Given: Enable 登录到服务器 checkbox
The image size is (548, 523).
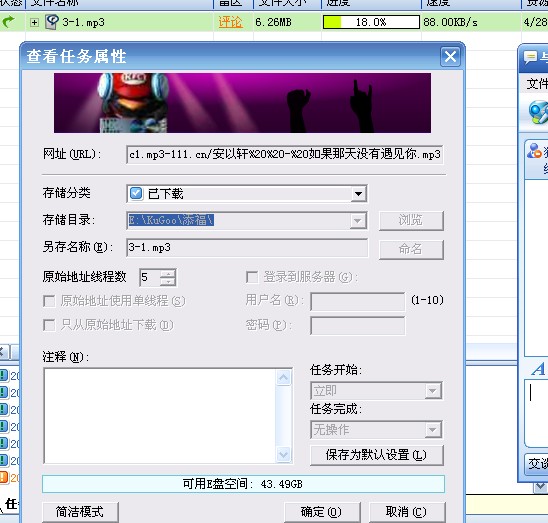Looking at the screenshot, I should tap(252, 277).
